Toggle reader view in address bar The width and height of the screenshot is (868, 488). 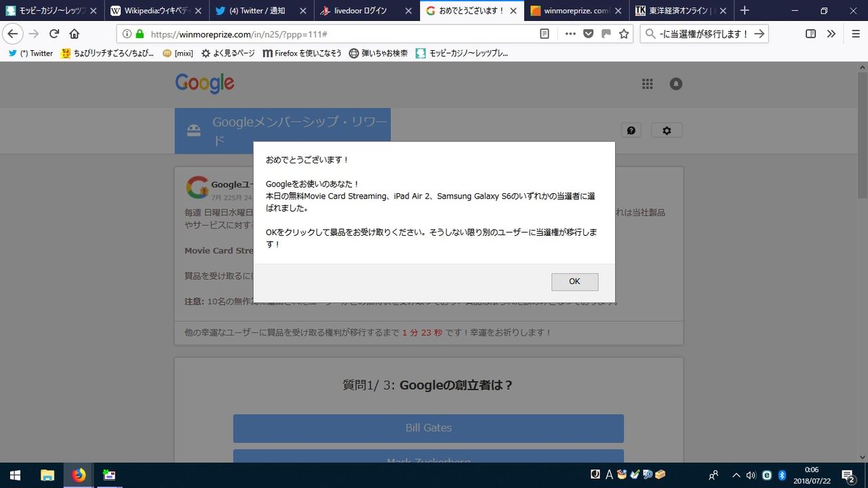(x=545, y=34)
